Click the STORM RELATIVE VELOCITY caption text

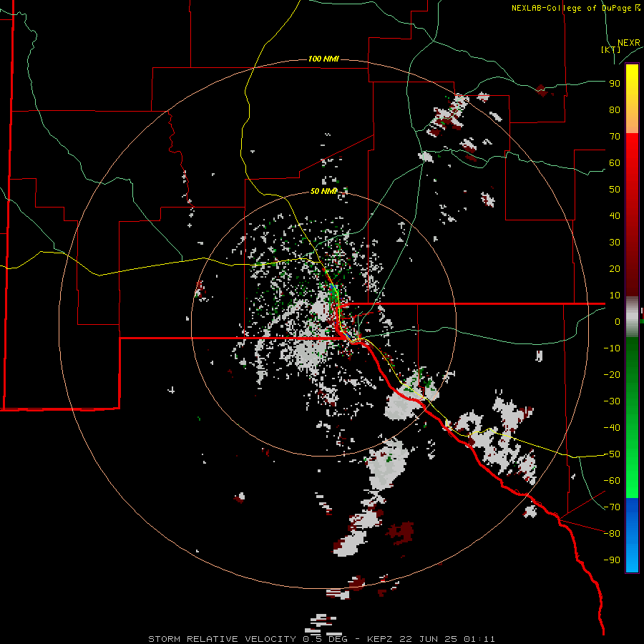[x=222, y=639]
